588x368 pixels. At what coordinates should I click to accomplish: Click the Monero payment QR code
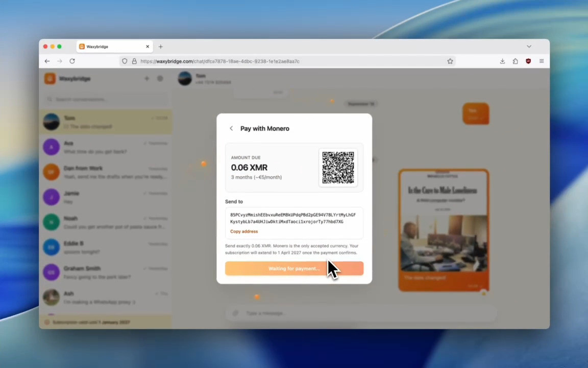click(338, 168)
